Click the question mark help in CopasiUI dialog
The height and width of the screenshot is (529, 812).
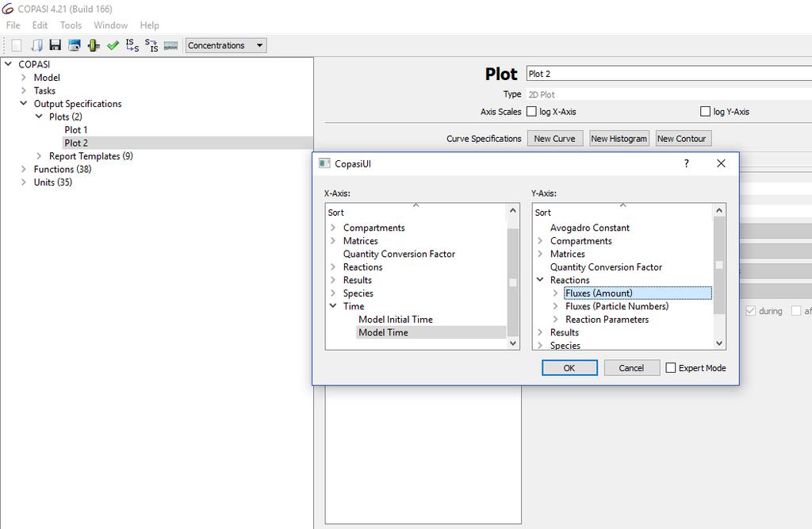click(x=687, y=163)
